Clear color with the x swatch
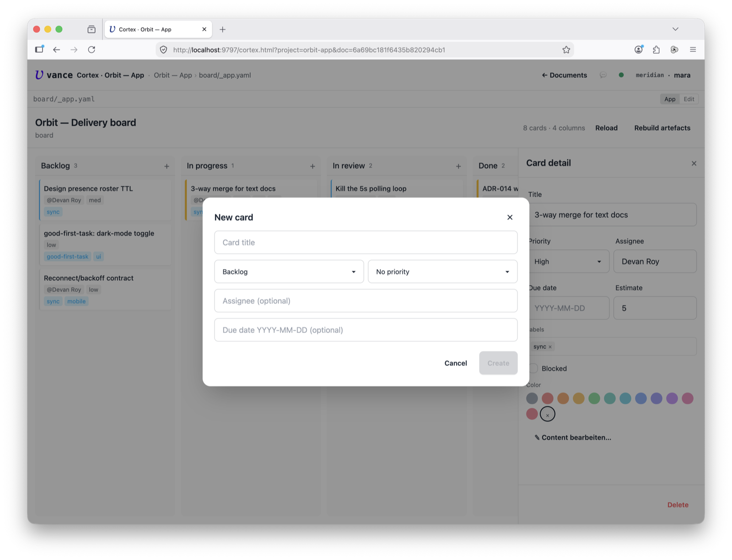The height and width of the screenshot is (560, 732). click(548, 414)
